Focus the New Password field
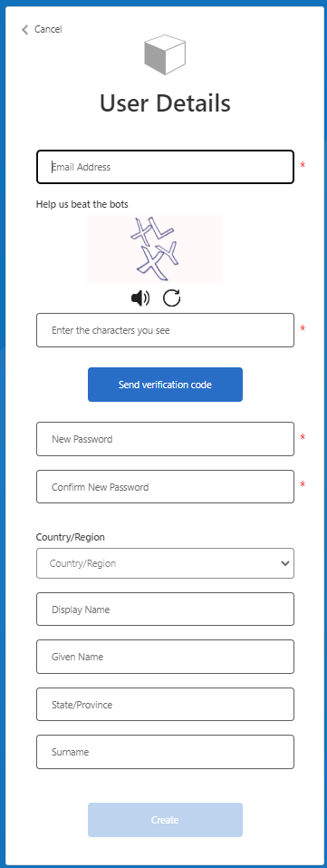 point(165,439)
